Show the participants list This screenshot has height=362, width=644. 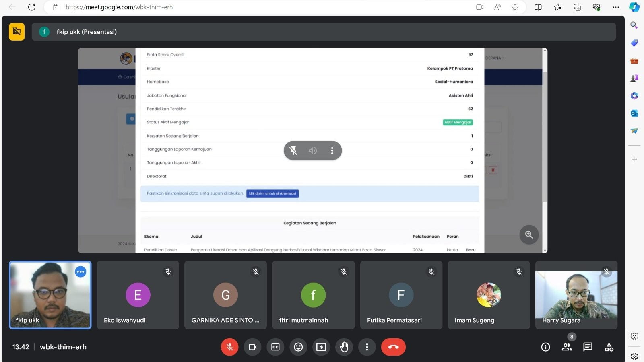(567, 347)
